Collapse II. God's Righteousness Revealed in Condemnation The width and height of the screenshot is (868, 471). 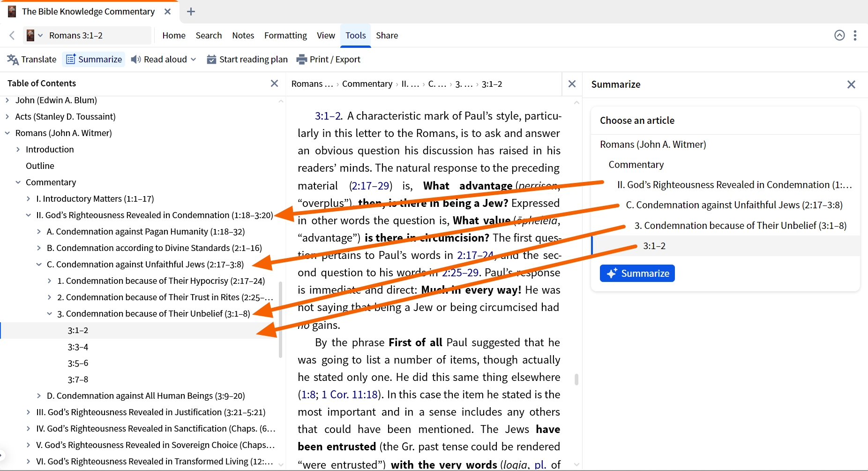pyautogui.click(x=28, y=215)
